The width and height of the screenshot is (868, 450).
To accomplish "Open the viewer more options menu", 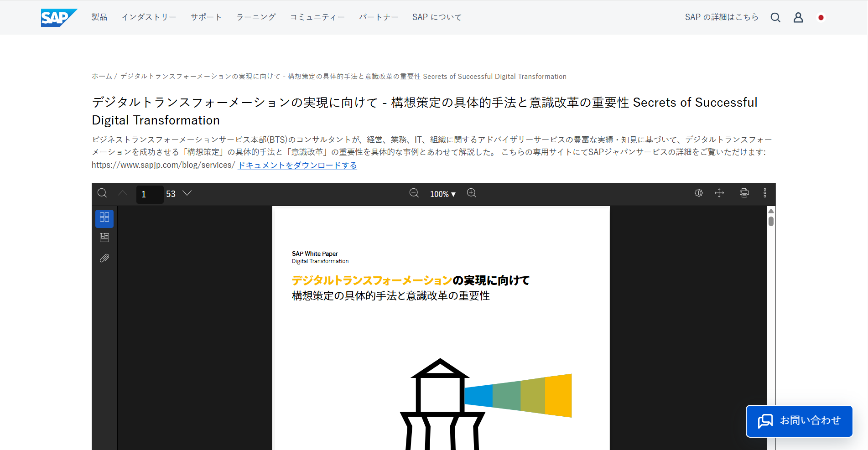I will pos(765,193).
